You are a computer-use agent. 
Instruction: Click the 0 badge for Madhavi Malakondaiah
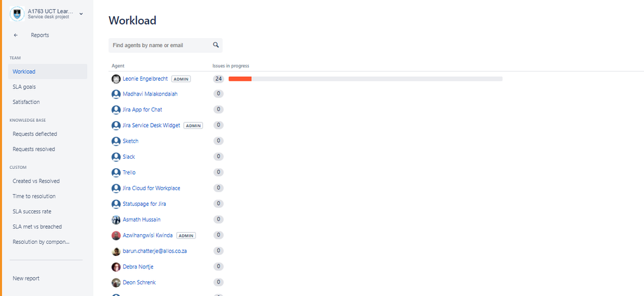pyautogui.click(x=219, y=94)
